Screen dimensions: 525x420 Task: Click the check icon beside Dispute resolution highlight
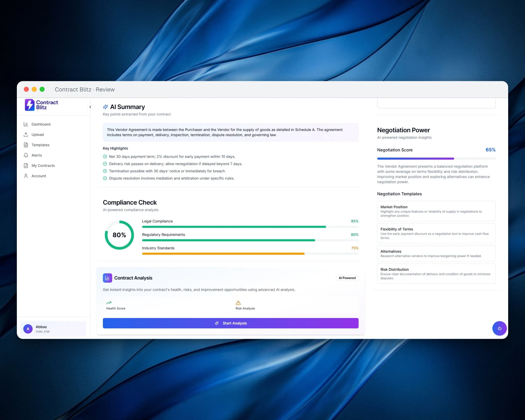tap(105, 178)
